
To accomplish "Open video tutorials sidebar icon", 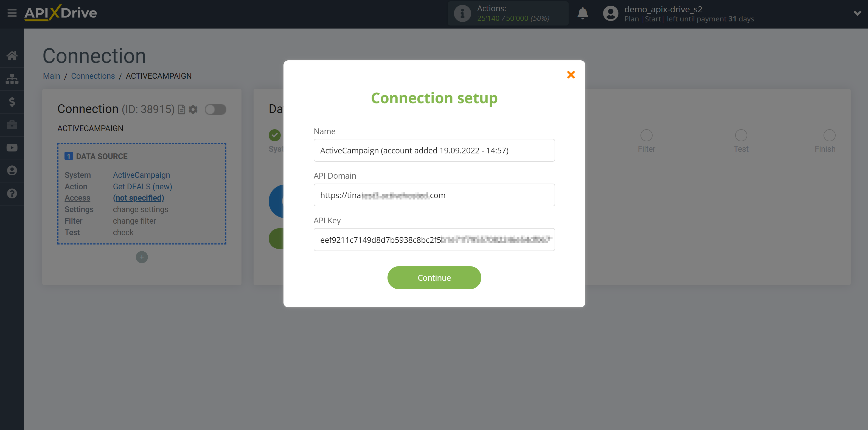I will 12,148.
